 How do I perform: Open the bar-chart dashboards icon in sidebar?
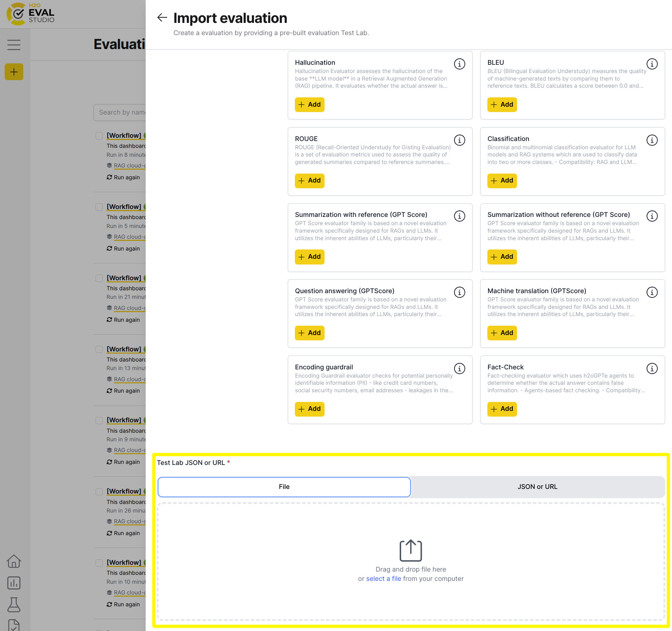14,583
